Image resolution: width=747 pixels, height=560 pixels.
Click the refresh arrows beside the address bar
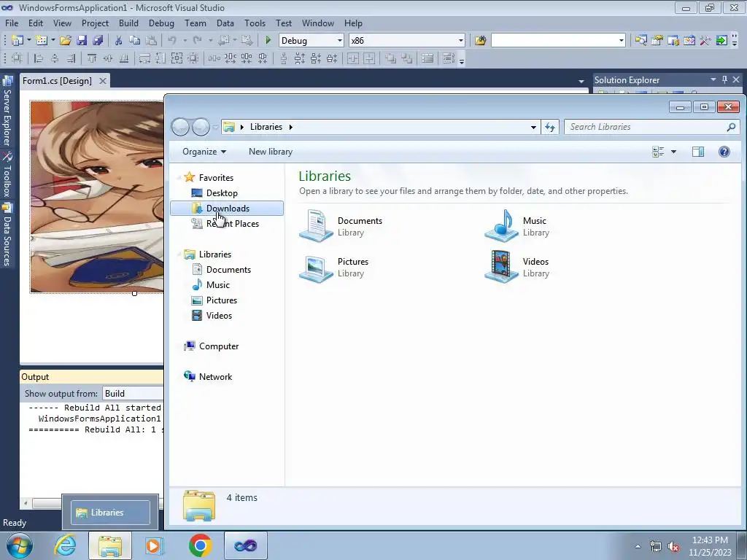tap(550, 127)
